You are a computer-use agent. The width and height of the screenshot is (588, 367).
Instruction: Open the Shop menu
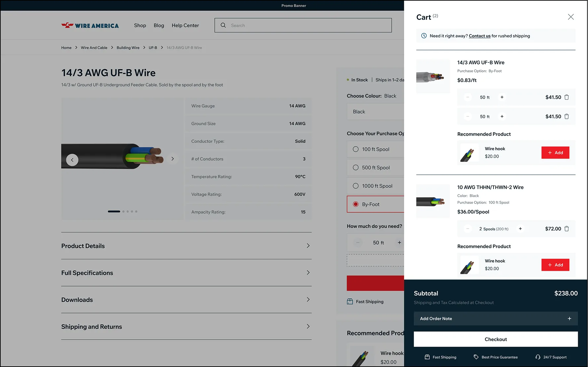140,25
